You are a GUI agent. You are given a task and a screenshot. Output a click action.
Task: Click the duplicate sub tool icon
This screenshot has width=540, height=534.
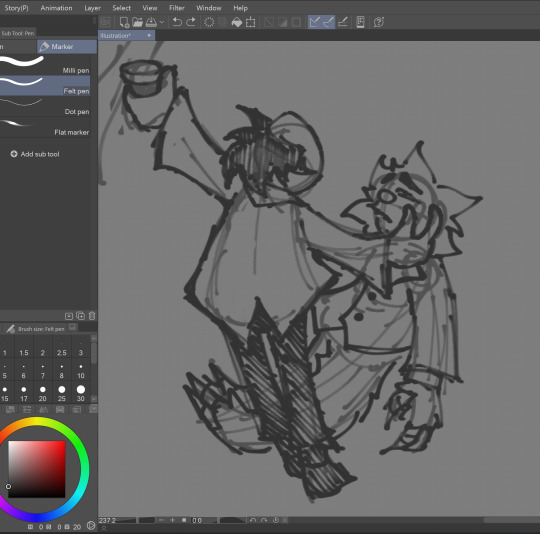(81, 316)
